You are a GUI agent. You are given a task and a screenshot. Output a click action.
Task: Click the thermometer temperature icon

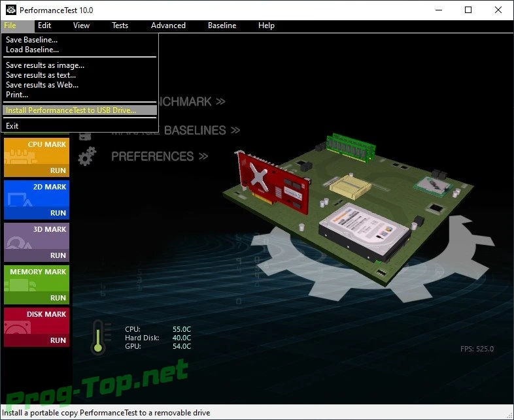click(x=101, y=337)
